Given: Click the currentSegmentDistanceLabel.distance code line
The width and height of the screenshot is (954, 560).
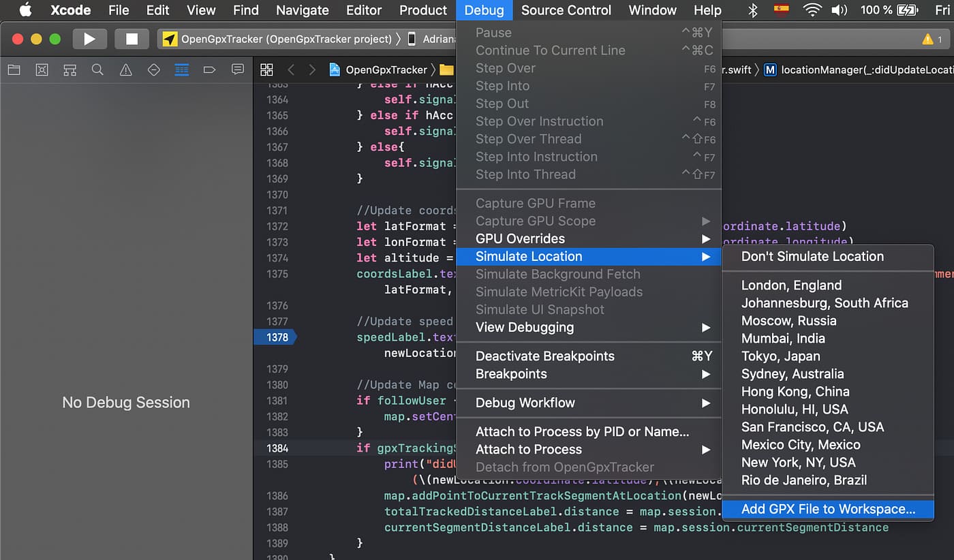Looking at the screenshot, I should tap(636, 527).
